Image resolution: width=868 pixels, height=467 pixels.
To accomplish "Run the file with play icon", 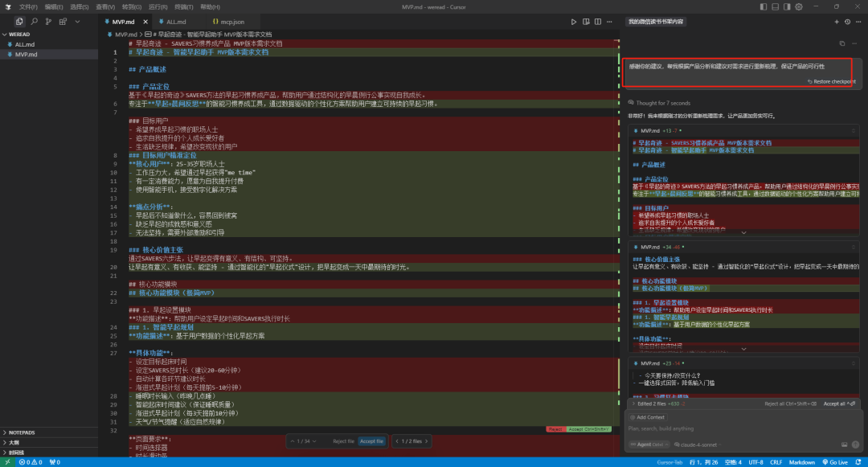I will pyautogui.click(x=574, y=22).
